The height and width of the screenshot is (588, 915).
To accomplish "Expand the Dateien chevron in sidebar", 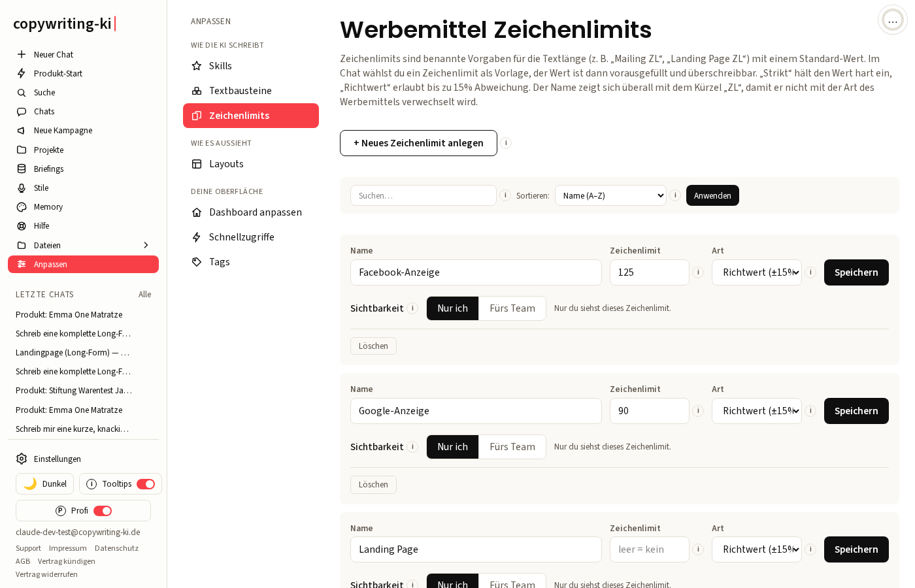I will coord(146,246).
